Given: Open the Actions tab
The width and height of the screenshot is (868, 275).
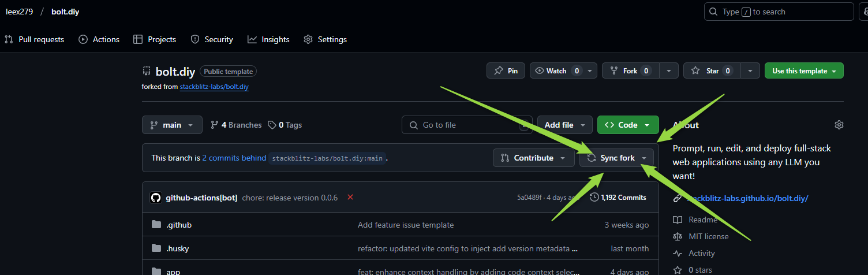Looking at the screenshot, I should 99,39.
